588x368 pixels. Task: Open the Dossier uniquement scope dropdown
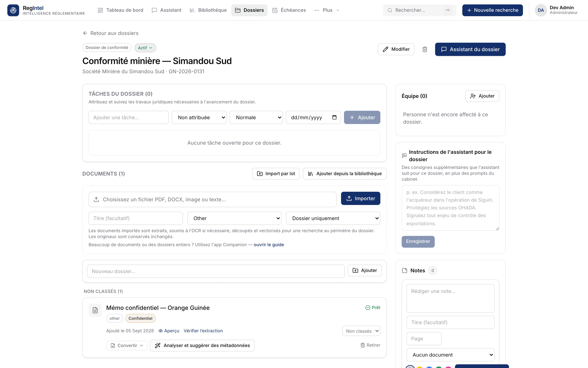click(x=333, y=218)
